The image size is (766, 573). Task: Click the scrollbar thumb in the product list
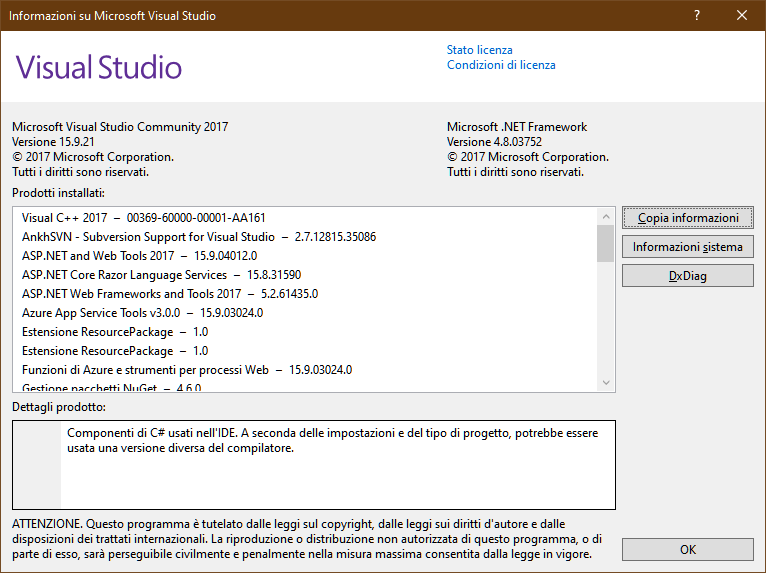[x=606, y=243]
